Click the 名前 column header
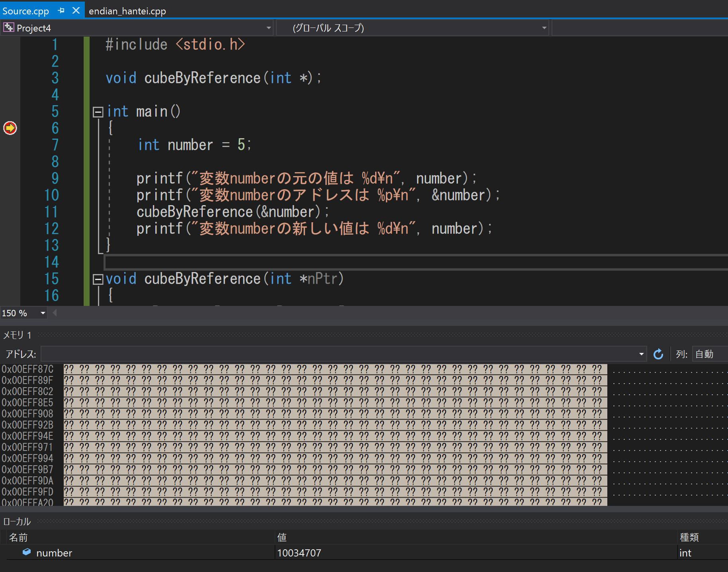The width and height of the screenshot is (728, 572). tap(18, 537)
